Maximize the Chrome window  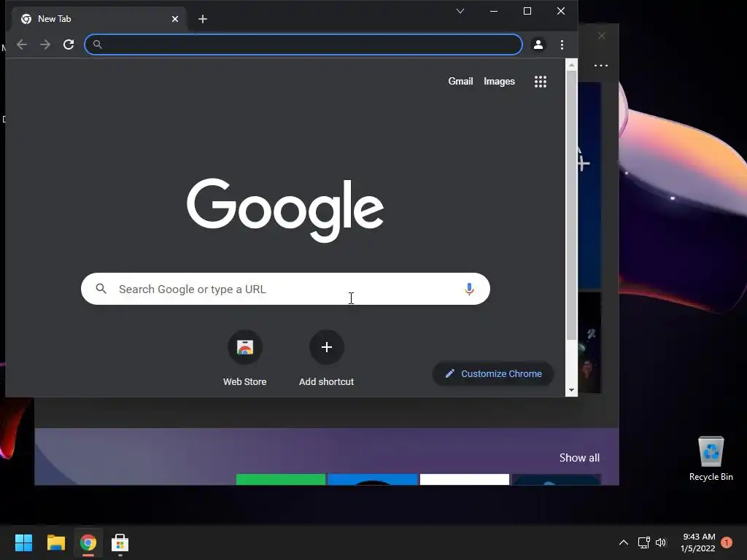click(x=527, y=11)
